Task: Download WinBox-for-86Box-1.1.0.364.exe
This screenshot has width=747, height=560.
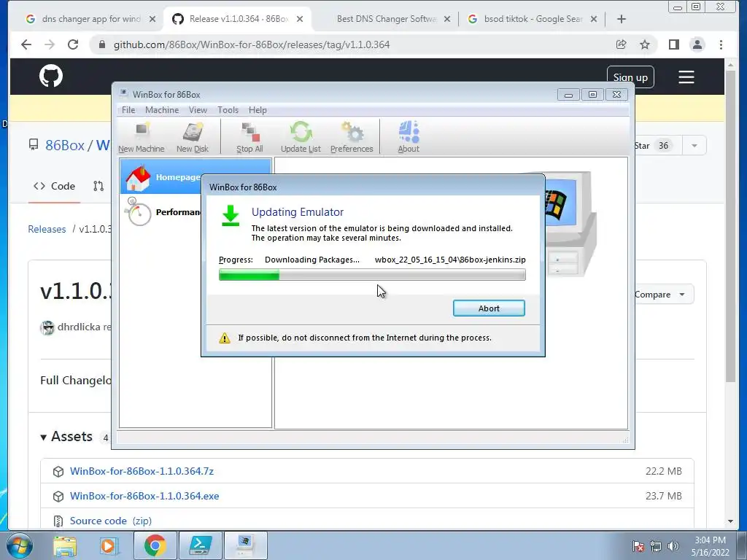Action: (144, 496)
